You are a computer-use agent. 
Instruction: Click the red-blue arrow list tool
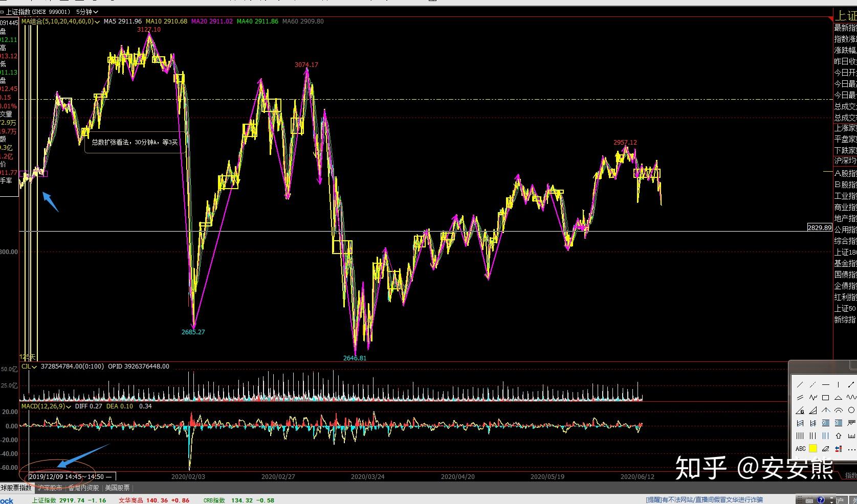(839, 449)
